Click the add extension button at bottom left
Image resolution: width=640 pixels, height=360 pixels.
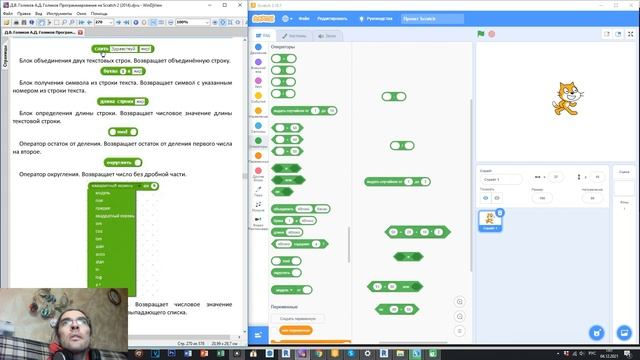(258, 336)
